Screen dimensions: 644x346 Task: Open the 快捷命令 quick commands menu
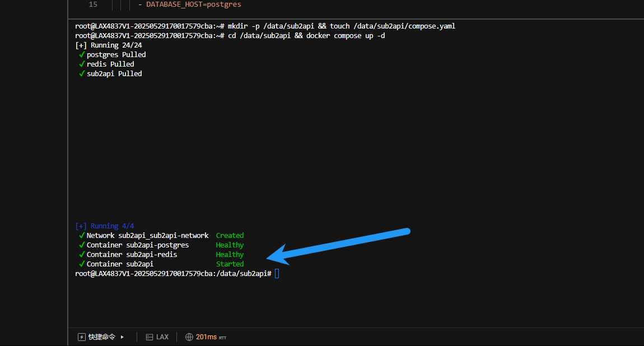pos(101,337)
